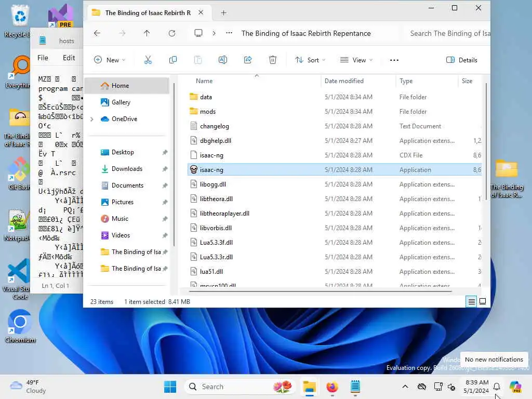
Task: Open Downloads in the navigation pane
Action: click(128, 169)
